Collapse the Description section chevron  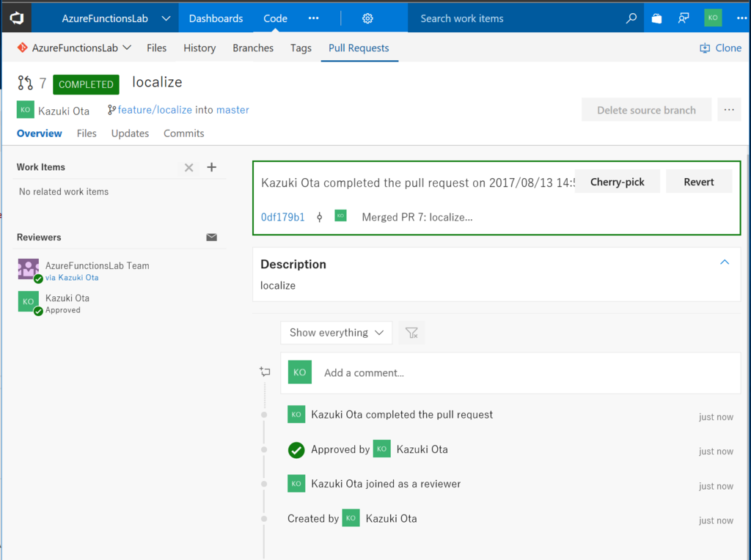pyautogui.click(x=725, y=262)
